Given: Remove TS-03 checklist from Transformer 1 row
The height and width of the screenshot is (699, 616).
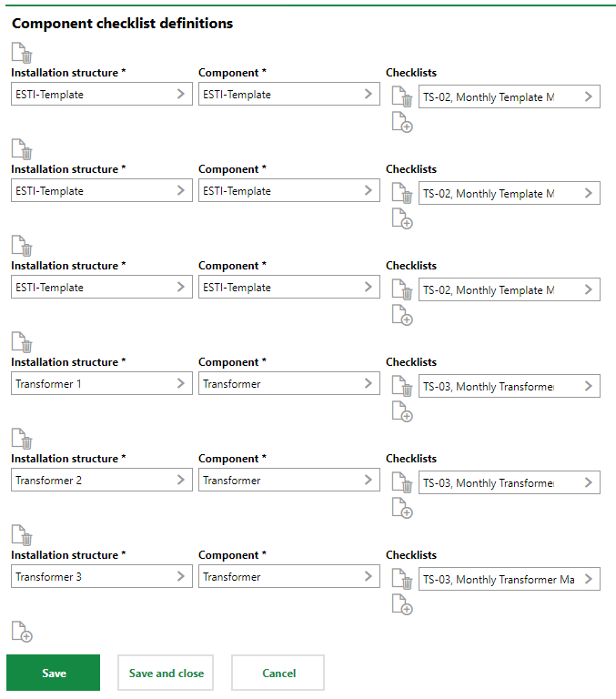Looking at the screenshot, I should [x=402, y=387].
